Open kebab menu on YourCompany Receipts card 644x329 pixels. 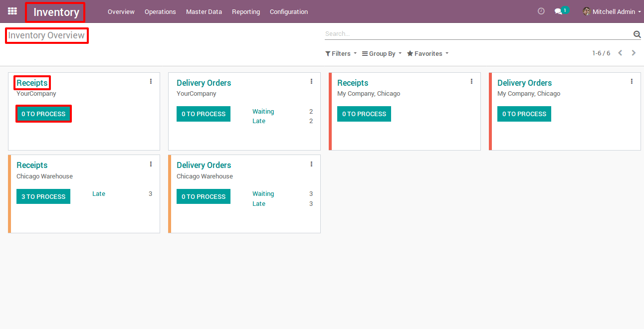[151, 81]
